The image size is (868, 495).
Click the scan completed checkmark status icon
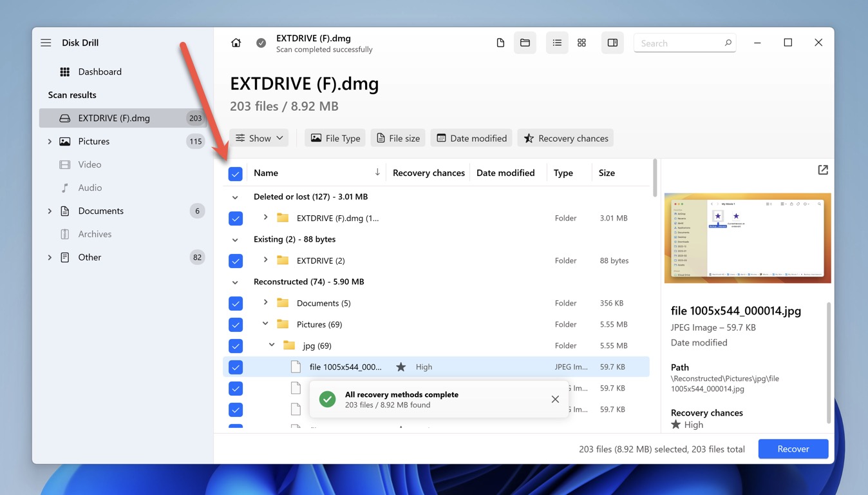(261, 43)
